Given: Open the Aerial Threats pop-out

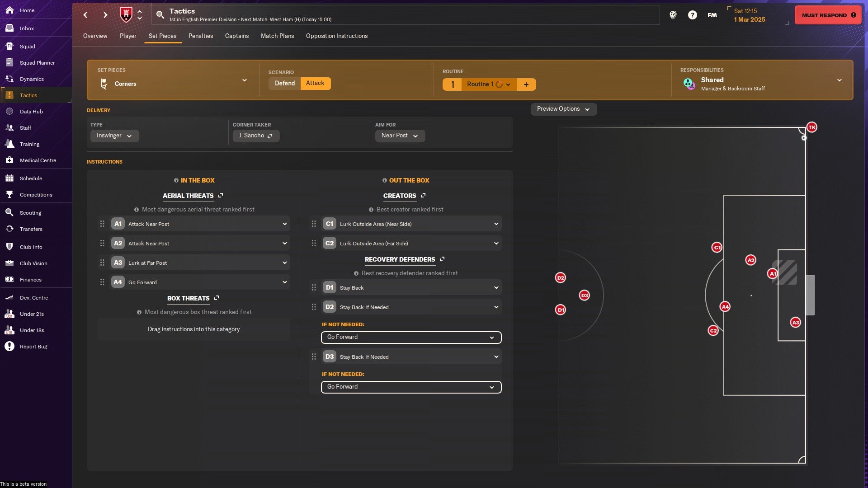Looking at the screenshot, I should [221, 195].
